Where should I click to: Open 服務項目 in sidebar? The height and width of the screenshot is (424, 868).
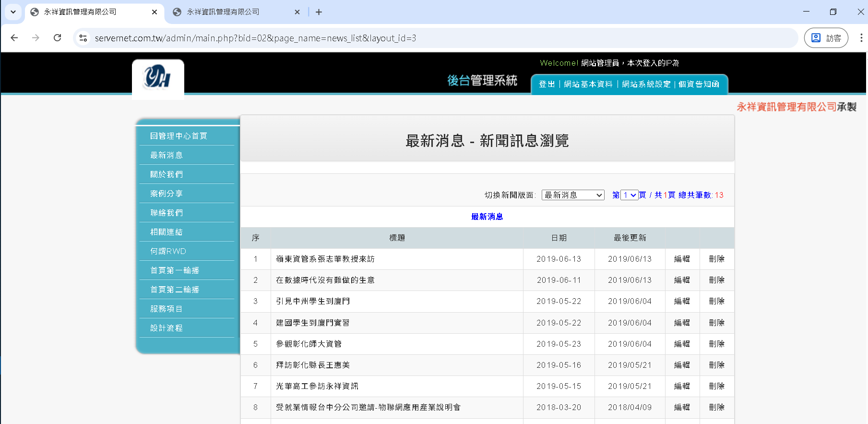(x=166, y=309)
